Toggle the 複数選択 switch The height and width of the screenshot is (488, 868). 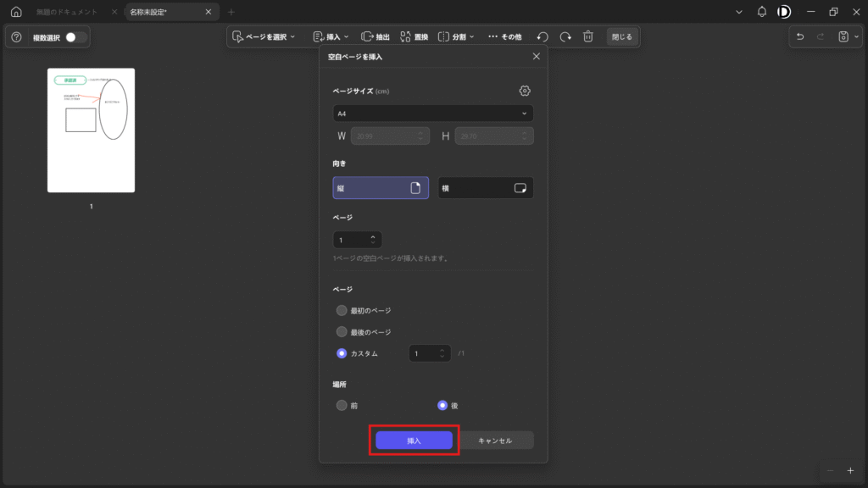[75, 37]
